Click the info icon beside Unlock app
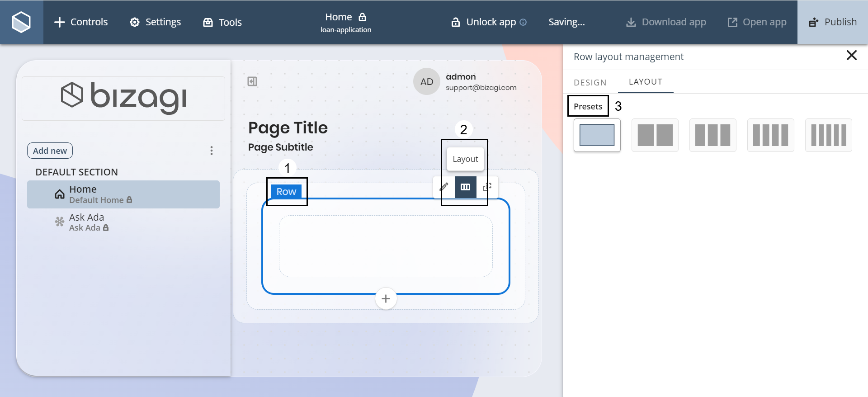This screenshot has width=868, height=397. 523,22
